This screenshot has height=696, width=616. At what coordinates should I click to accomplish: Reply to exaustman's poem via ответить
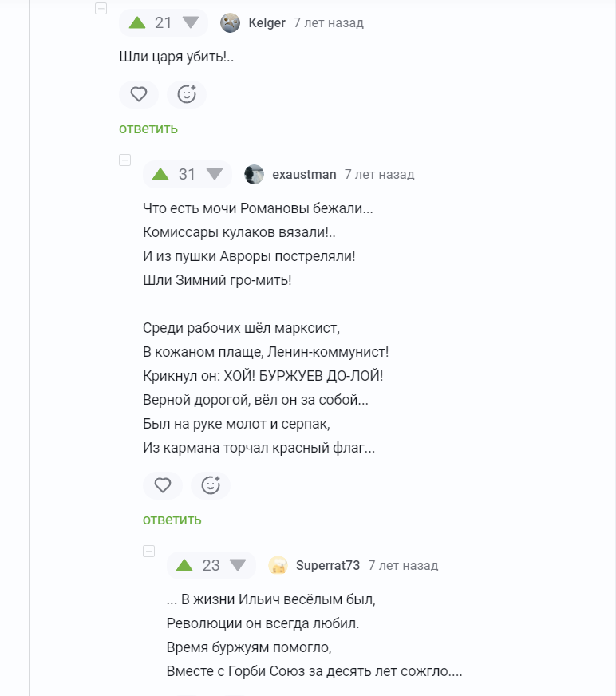coord(172,520)
